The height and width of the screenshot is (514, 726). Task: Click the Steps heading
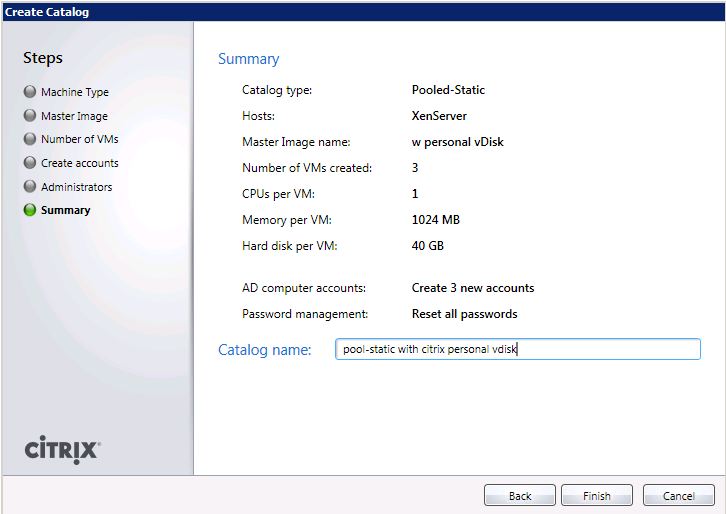pyautogui.click(x=43, y=58)
